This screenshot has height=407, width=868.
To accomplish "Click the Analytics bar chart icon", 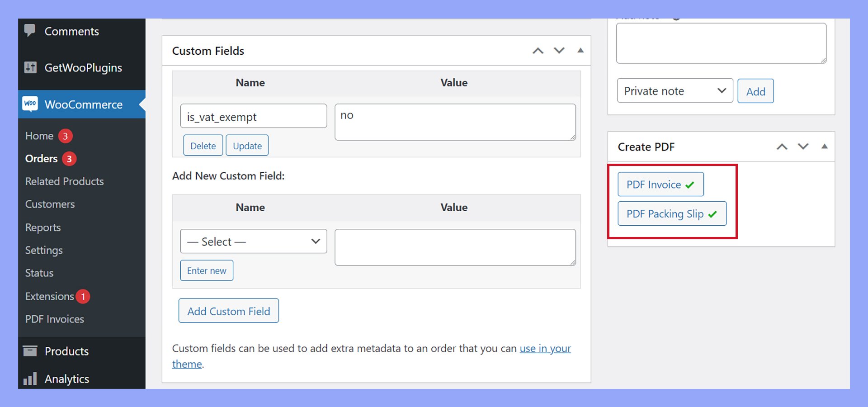I will click(30, 379).
